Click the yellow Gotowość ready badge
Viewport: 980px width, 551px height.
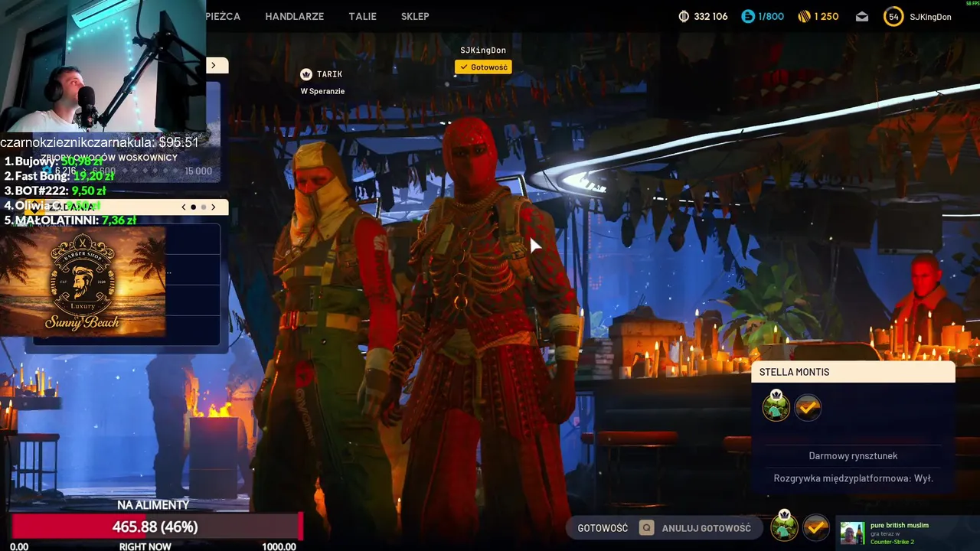click(483, 67)
